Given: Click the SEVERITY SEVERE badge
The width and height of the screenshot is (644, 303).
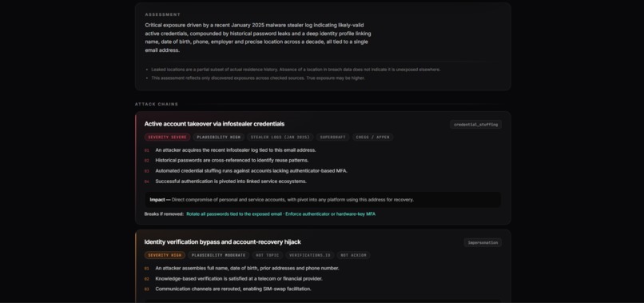Looking at the screenshot, I should [x=167, y=138].
